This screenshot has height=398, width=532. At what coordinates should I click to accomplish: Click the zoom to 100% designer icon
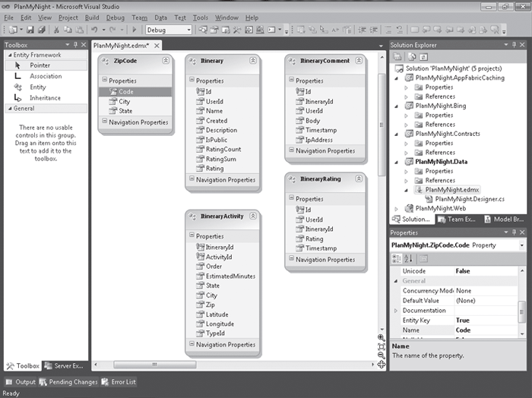[382, 346]
